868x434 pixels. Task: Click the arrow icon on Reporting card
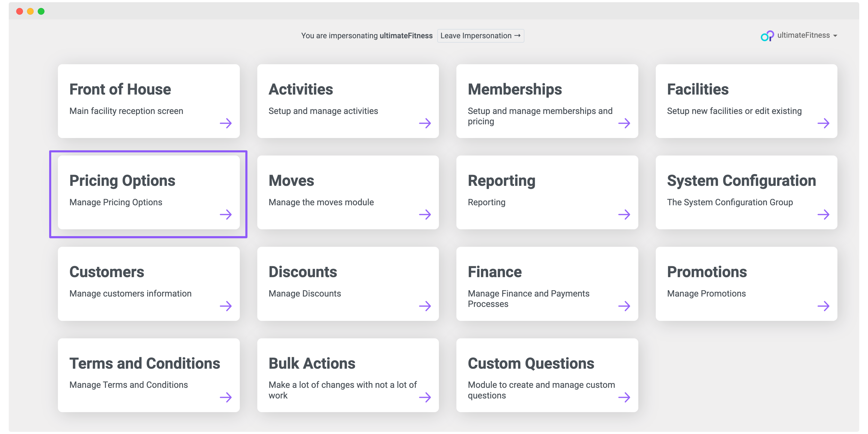pyautogui.click(x=624, y=215)
